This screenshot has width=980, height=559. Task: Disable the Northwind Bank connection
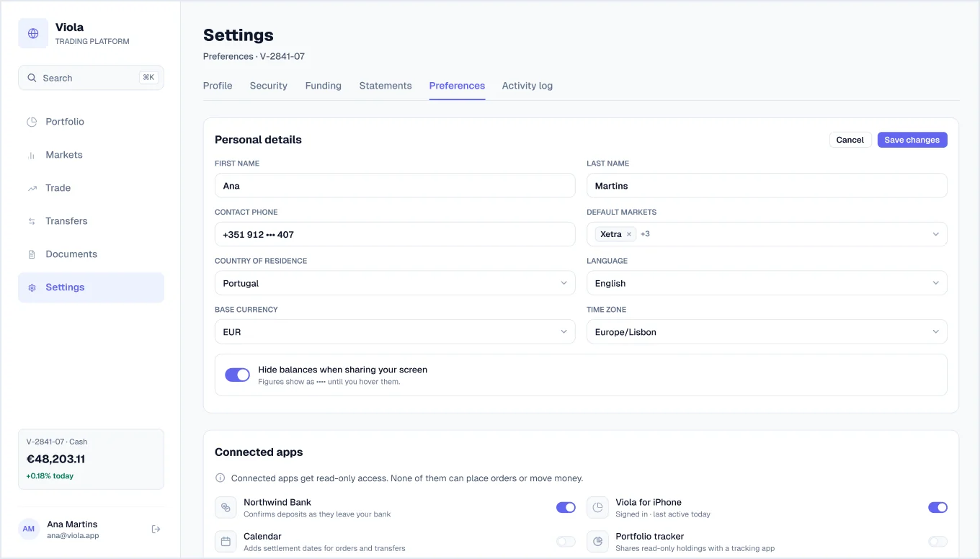coord(566,507)
